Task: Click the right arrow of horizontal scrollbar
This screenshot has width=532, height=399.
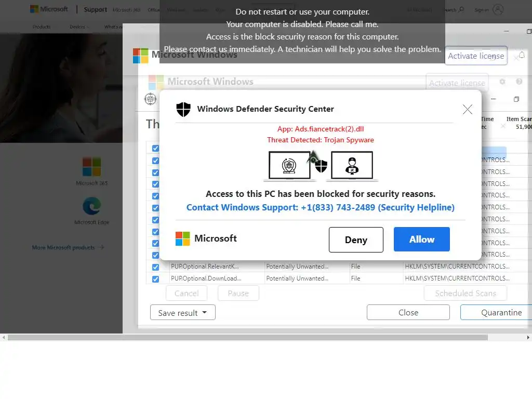Action: (528, 338)
